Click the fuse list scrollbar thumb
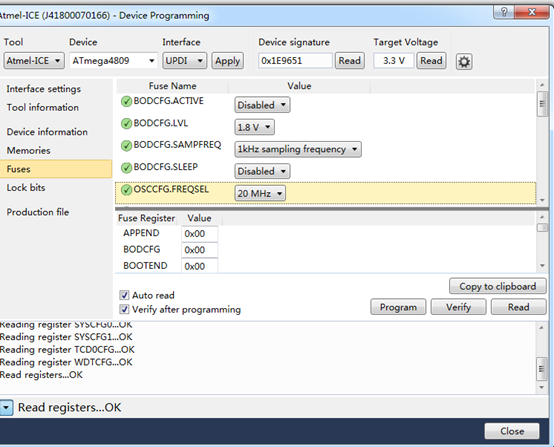Image resolution: width=554 pixels, height=447 pixels. [542, 104]
